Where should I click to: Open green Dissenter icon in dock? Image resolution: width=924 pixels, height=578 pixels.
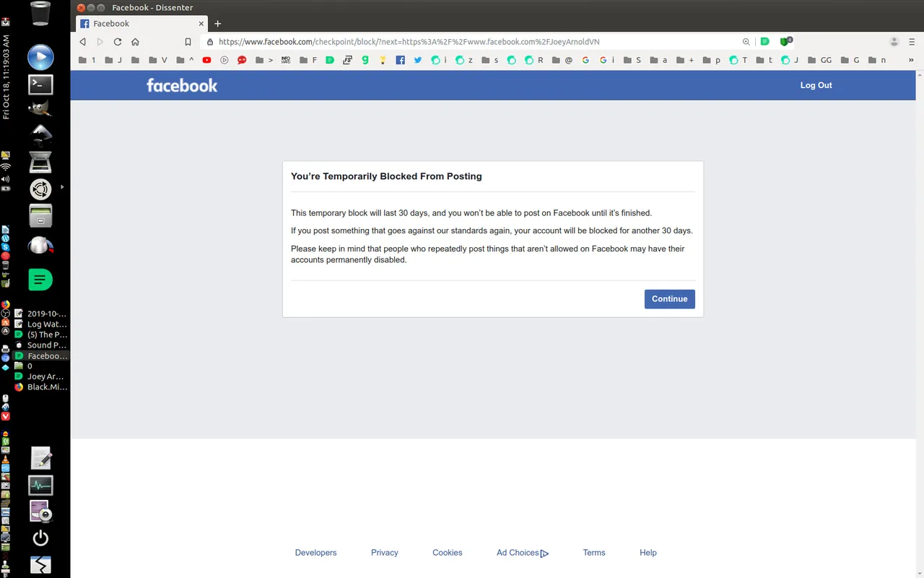(40, 279)
